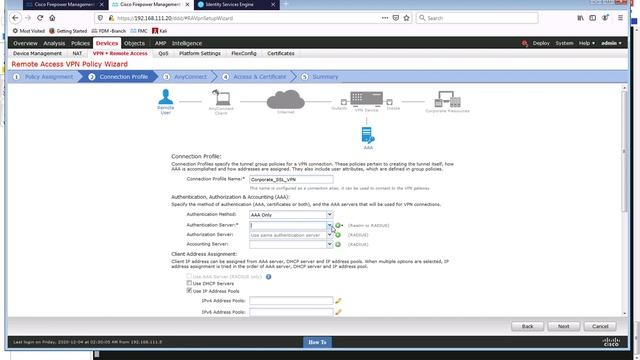Image resolution: width=640 pixels, height=360 pixels.
Task: Toggle the Firefox sidebar view icon
Action: (593, 18)
